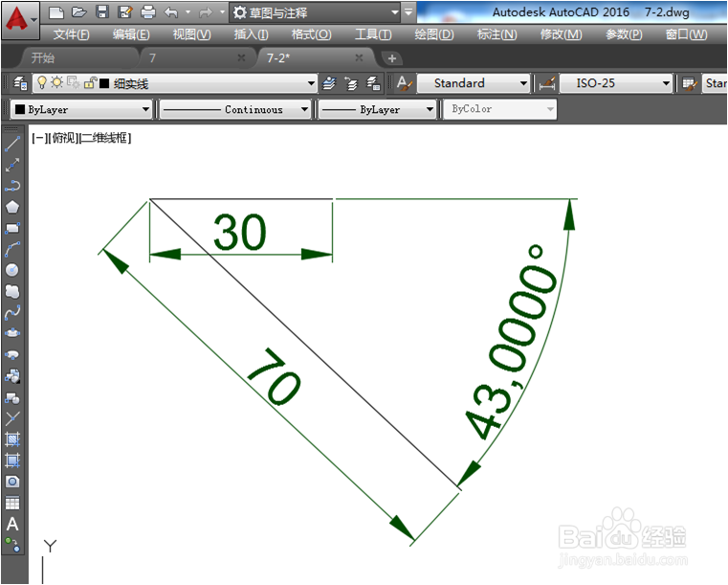Screen dimensions: 728x585
Task: Open the Table Style manager icon
Action: point(690,83)
